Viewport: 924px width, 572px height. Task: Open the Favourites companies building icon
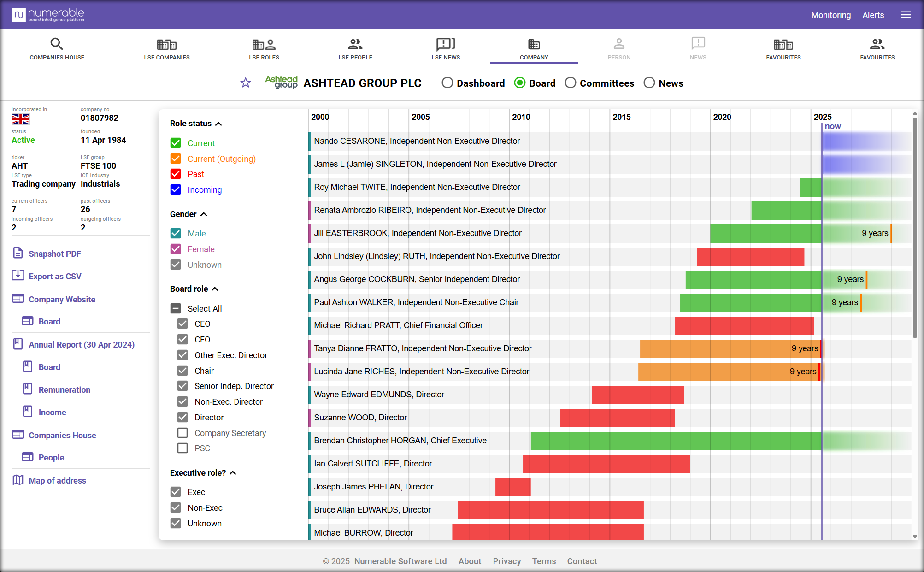(x=783, y=44)
